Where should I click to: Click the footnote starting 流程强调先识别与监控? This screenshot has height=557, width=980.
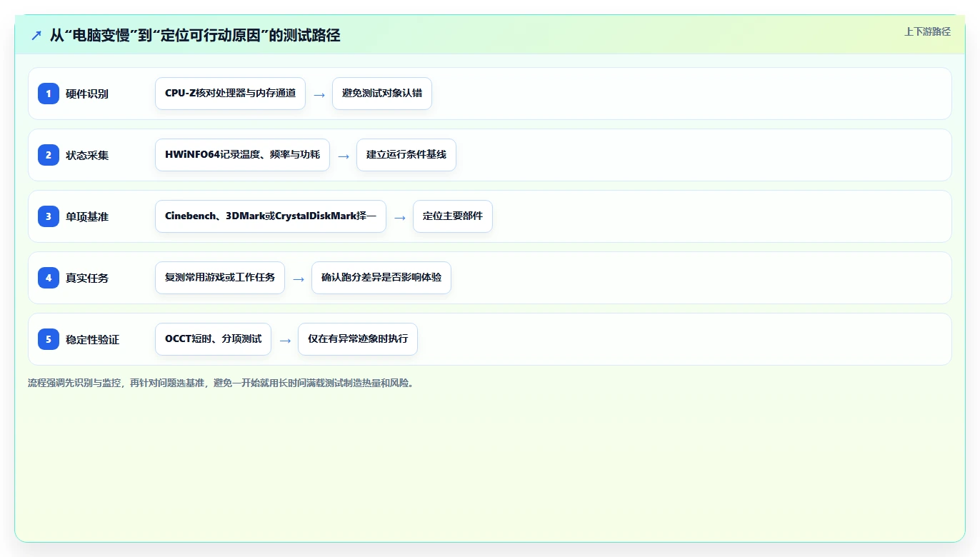tap(221, 383)
